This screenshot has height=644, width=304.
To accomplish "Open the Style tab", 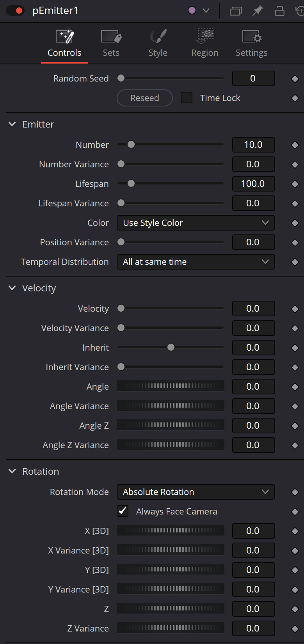I will pos(158,43).
